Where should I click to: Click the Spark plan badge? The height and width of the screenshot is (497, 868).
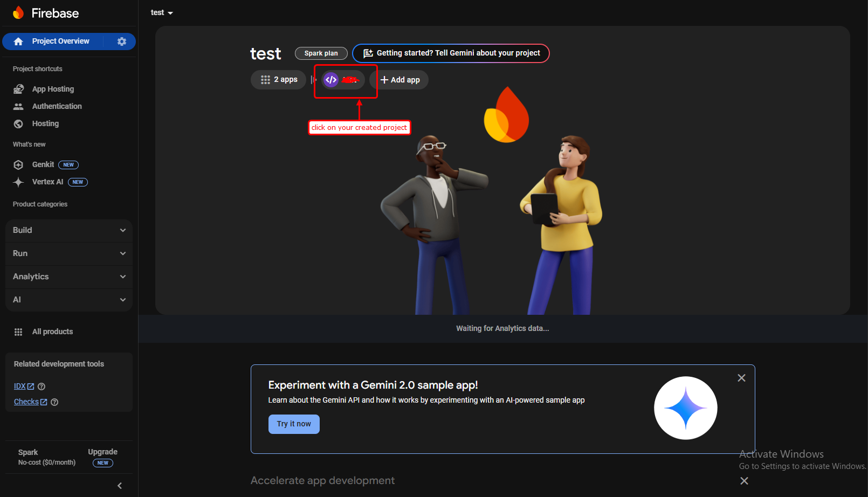coord(321,53)
